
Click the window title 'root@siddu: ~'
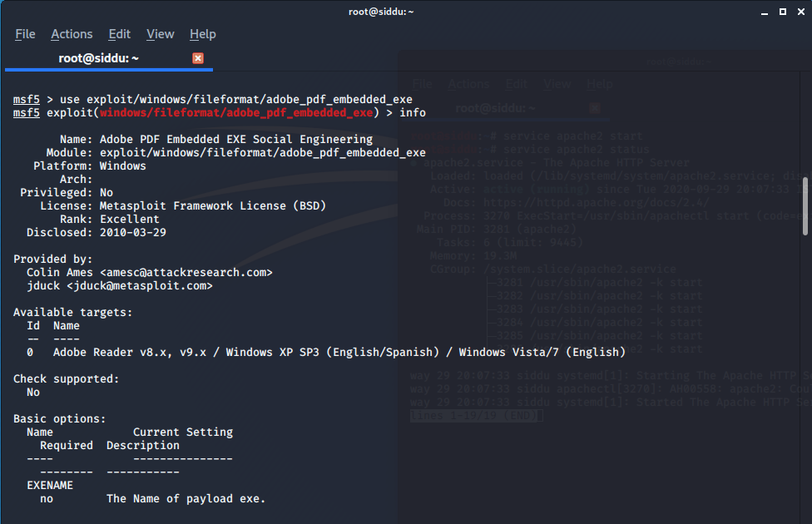pyautogui.click(x=381, y=12)
